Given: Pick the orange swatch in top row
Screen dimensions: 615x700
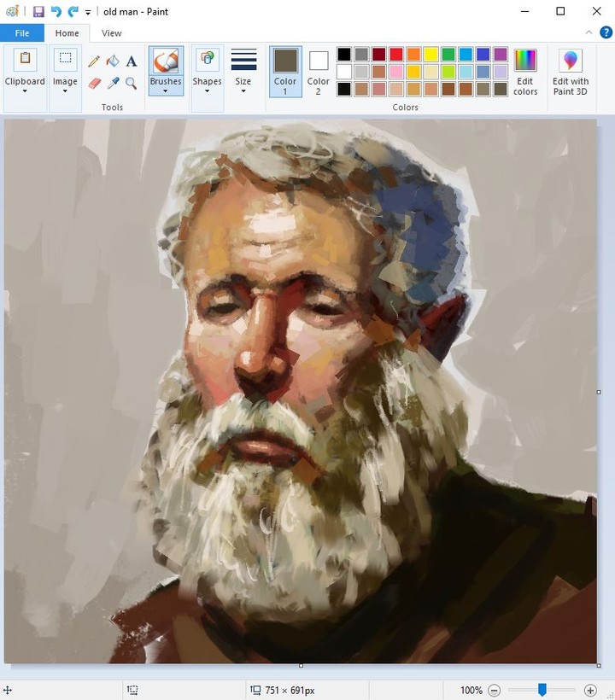Looking at the screenshot, I should (413, 54).
